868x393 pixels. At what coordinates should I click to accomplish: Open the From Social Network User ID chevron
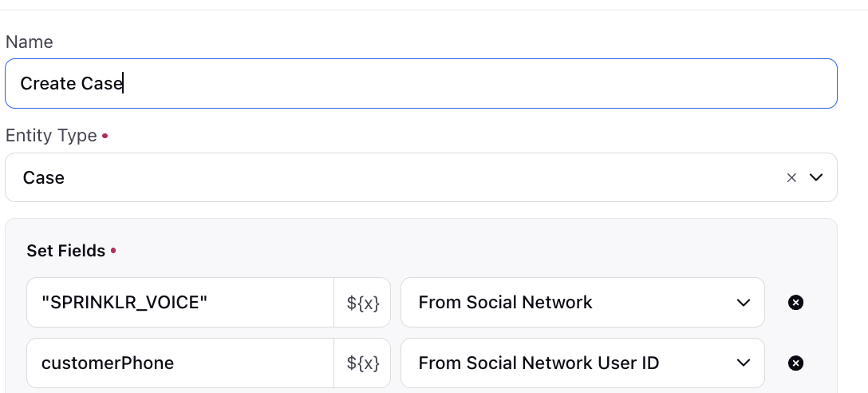744,363
